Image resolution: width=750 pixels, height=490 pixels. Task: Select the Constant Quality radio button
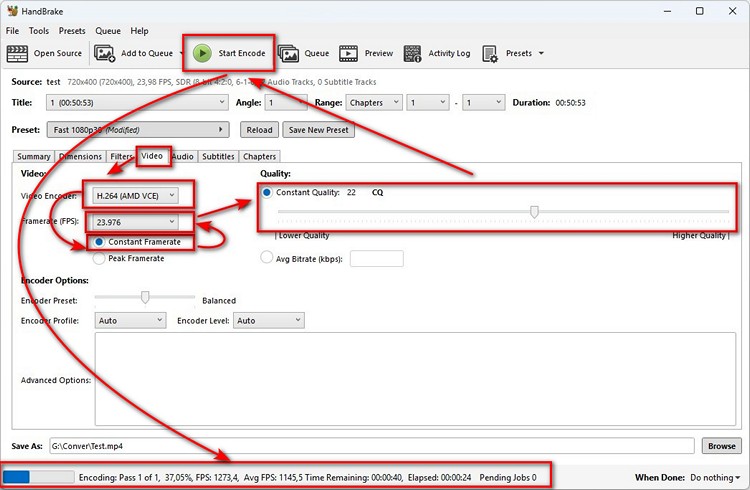(267, 192)
